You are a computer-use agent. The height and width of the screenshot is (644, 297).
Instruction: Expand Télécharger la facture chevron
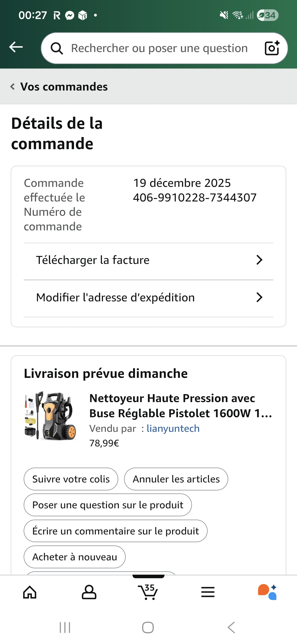point(259,260)
